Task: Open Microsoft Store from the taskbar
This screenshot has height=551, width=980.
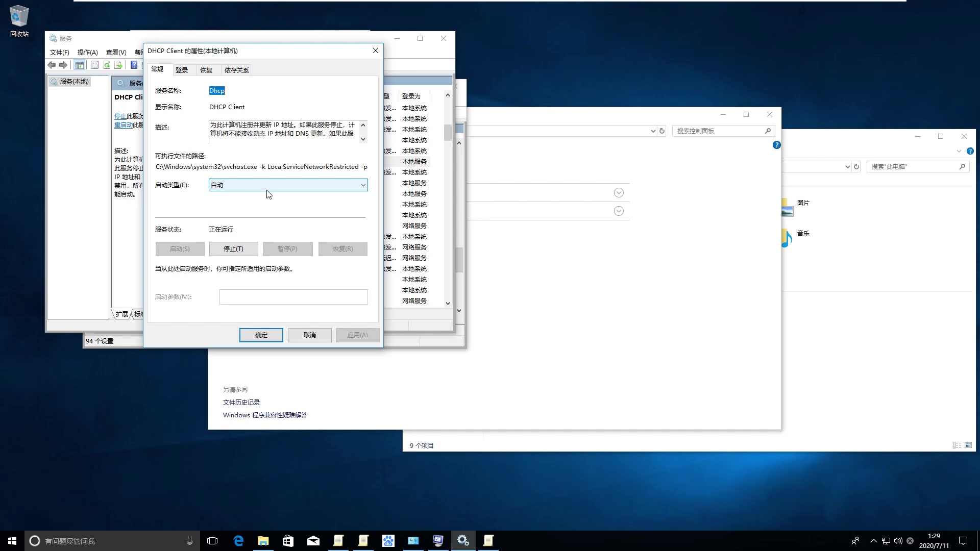Action: tap(288, 541)
